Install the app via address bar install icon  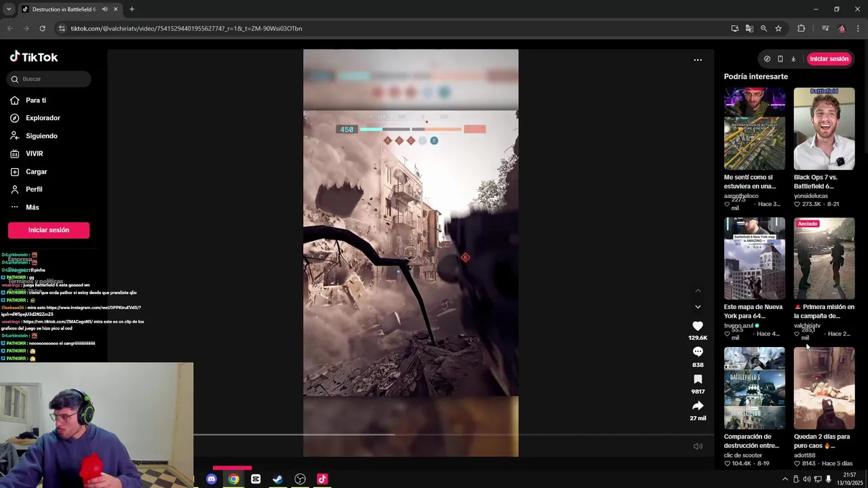[x=734, y=28]
